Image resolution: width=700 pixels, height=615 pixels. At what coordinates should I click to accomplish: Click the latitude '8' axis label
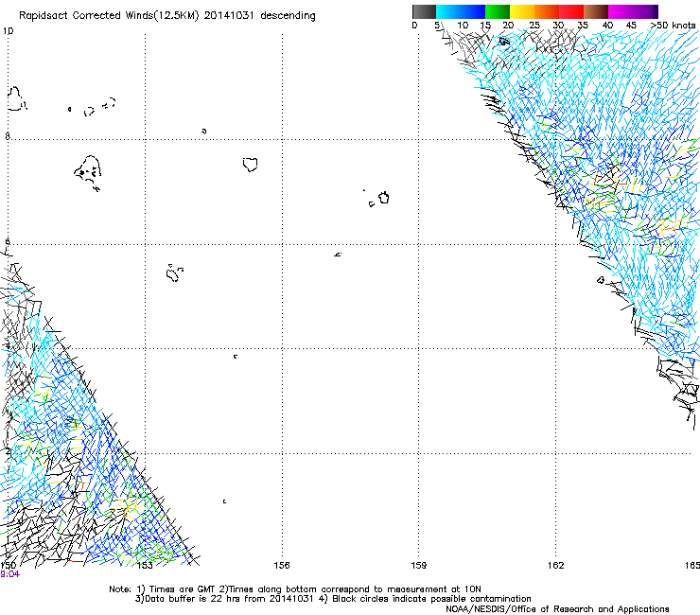point(8,136)
